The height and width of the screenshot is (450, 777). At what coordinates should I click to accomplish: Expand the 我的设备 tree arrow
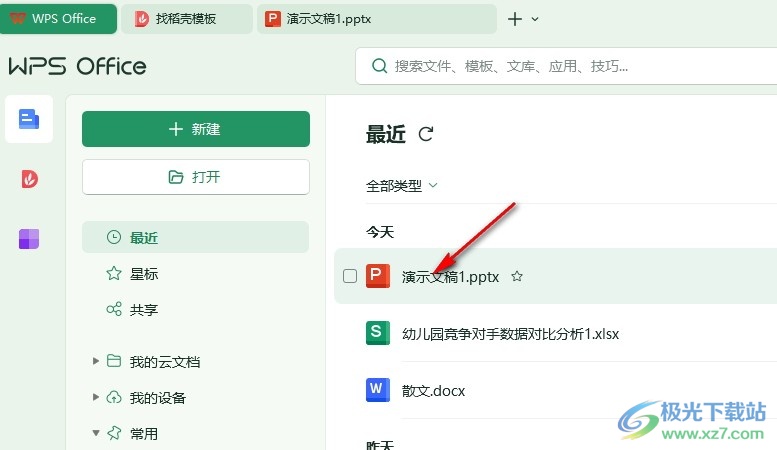tap(96, 396)
